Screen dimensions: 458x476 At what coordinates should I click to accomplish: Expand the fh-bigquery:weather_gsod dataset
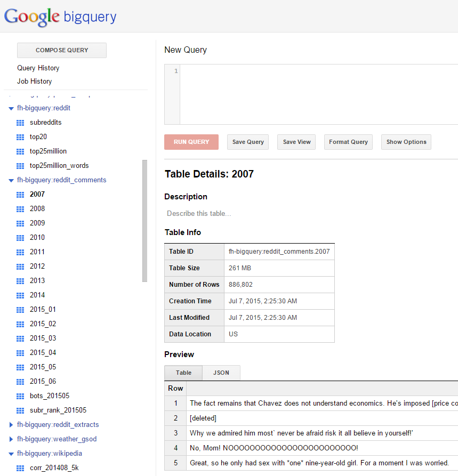(x=11, y=439)
